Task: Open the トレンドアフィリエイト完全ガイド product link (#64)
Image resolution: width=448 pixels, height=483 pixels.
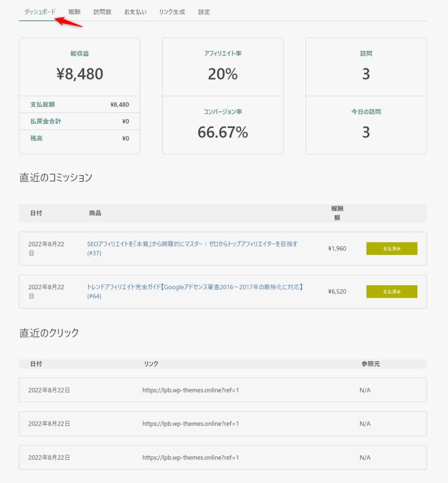Action: coord(195,287)
